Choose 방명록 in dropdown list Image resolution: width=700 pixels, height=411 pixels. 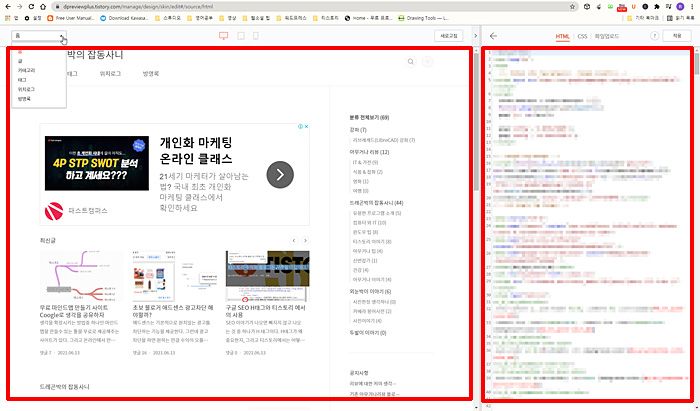click(x=24, y=99)
